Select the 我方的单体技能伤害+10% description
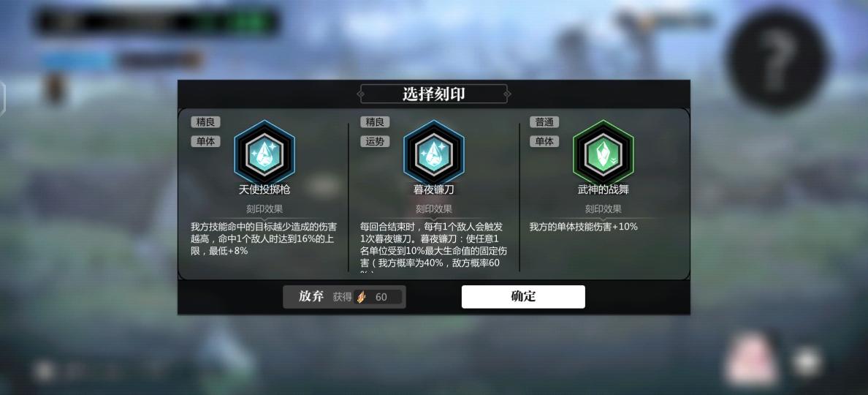Screen dimensions: 868x395 click(584, 227)
